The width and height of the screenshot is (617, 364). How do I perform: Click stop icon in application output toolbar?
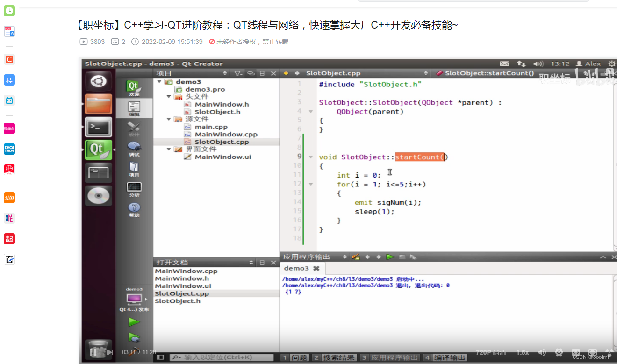402,257
